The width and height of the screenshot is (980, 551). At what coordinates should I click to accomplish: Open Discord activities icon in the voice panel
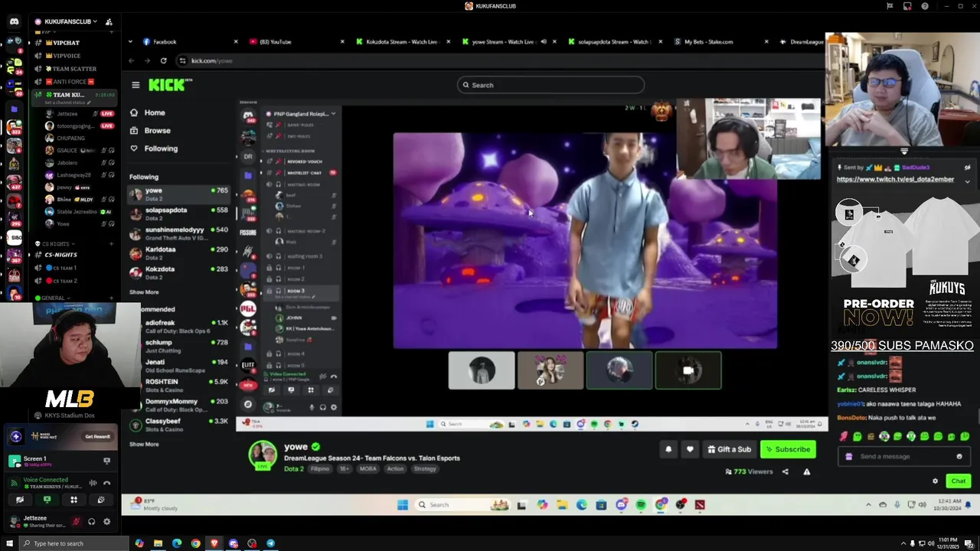73,500
